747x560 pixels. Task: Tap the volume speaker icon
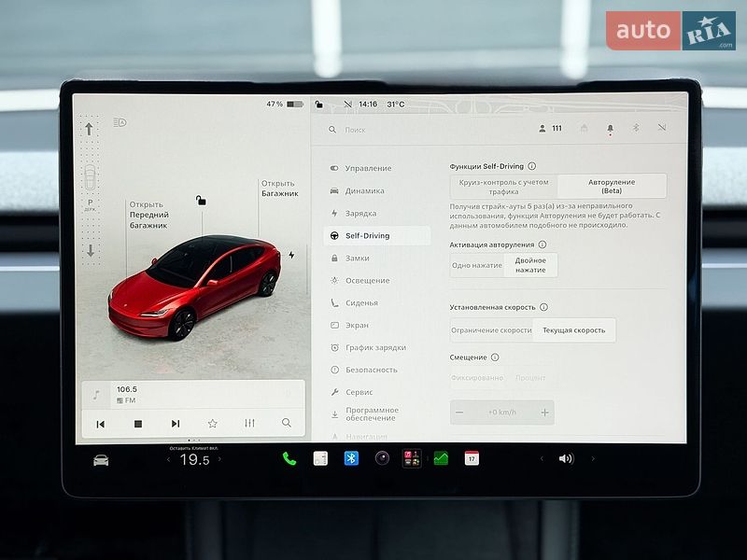point(566,458)
